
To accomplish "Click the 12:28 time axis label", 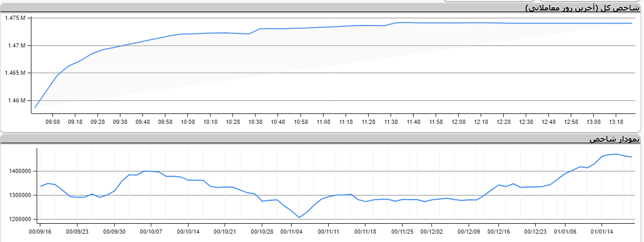I will tap(503, 122).
